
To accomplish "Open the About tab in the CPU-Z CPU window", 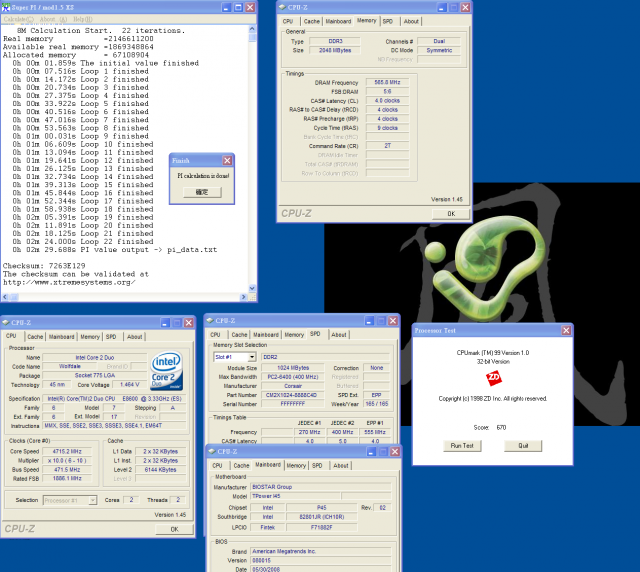I will click(x=135, y=337).
